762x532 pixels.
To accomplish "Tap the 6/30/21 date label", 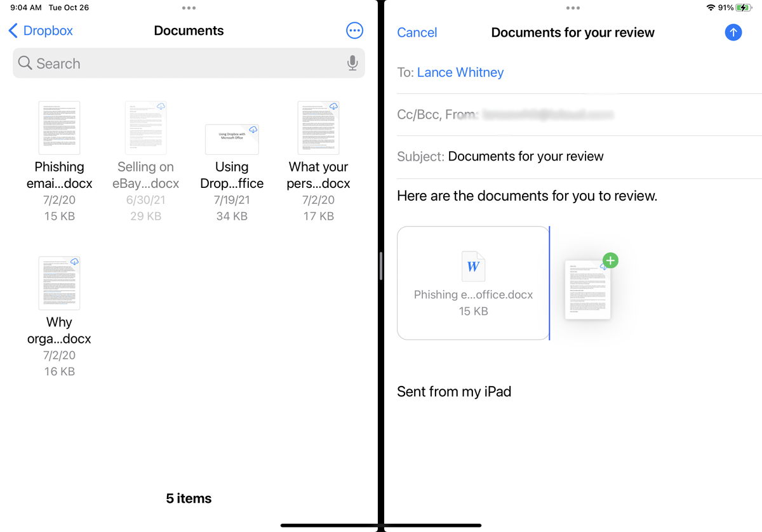I will (x=145, y=200).
